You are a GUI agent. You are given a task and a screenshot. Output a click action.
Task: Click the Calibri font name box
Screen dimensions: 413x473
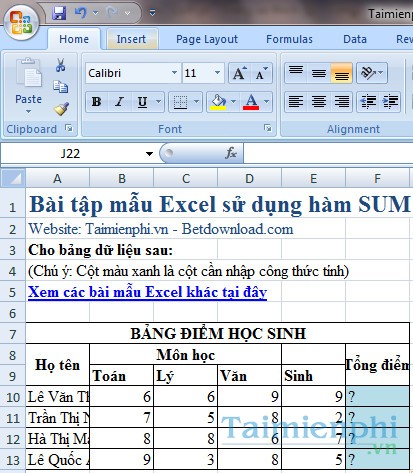click(x=128, y=73)
